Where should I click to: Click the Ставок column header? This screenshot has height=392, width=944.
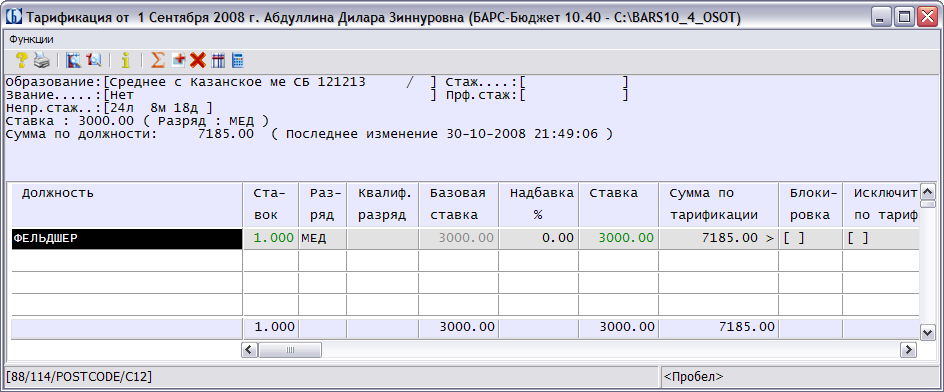point(270,205)
